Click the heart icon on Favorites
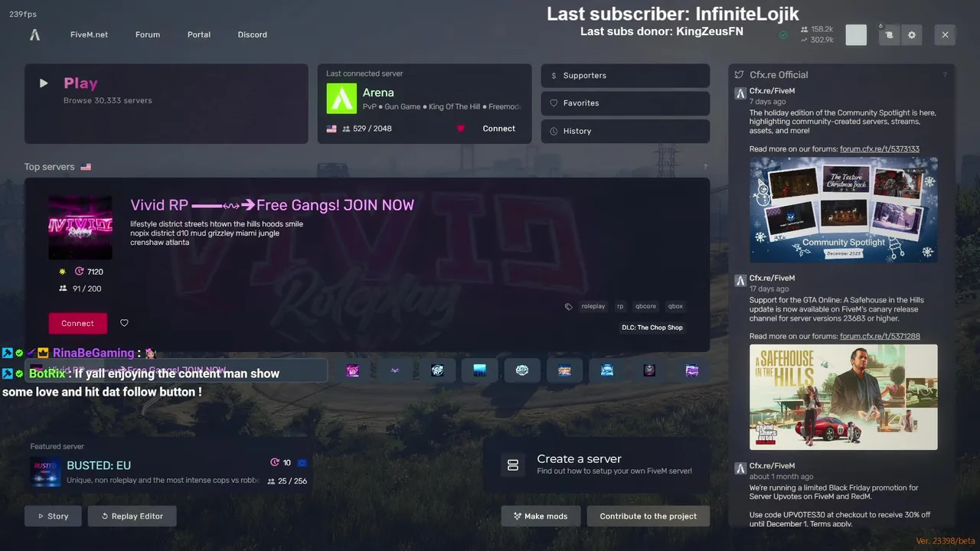The height and width of the screenshot is (551, 980). pos(554,103)
